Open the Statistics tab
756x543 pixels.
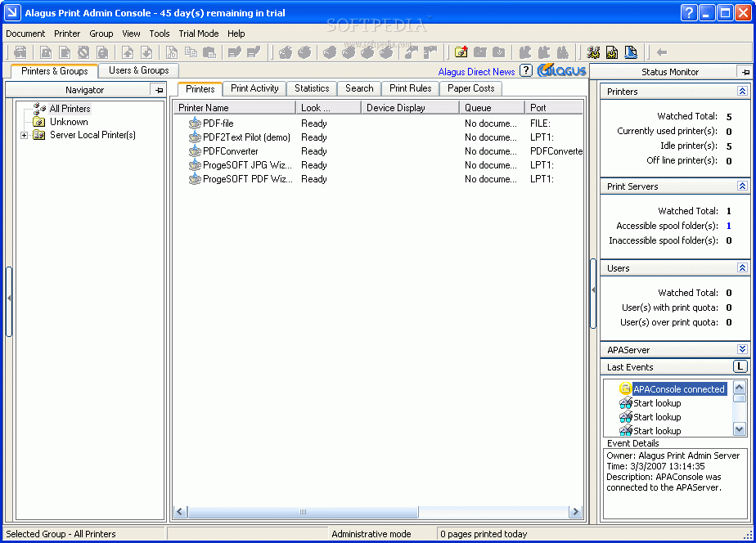coord(312,88)
